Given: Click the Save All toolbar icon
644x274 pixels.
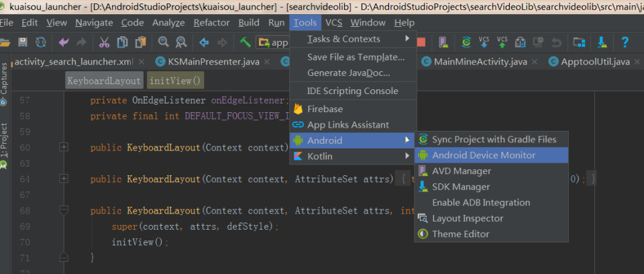Looking at the screenshot, I should pyautogui.click(x=23, y=42).
